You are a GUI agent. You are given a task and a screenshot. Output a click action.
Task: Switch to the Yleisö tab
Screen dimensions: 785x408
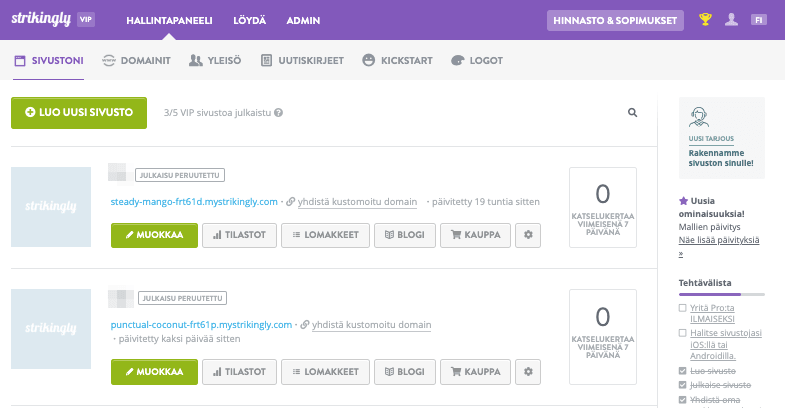point(215,61)
